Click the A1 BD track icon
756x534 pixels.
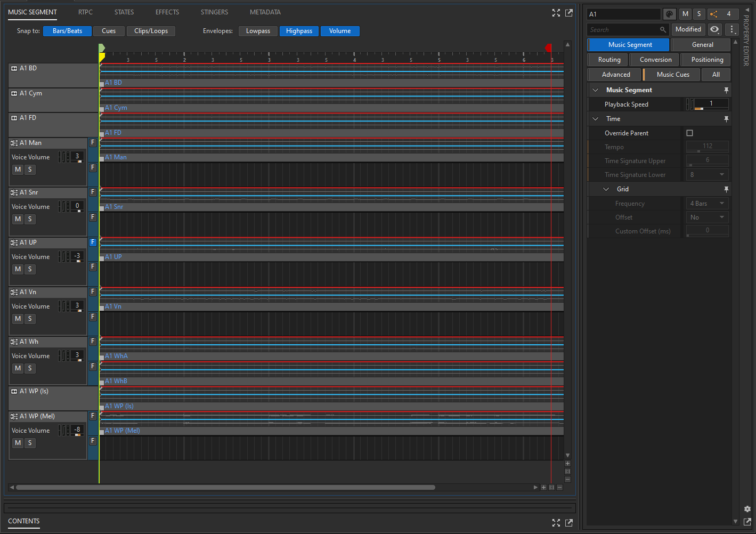pos(14,68)
